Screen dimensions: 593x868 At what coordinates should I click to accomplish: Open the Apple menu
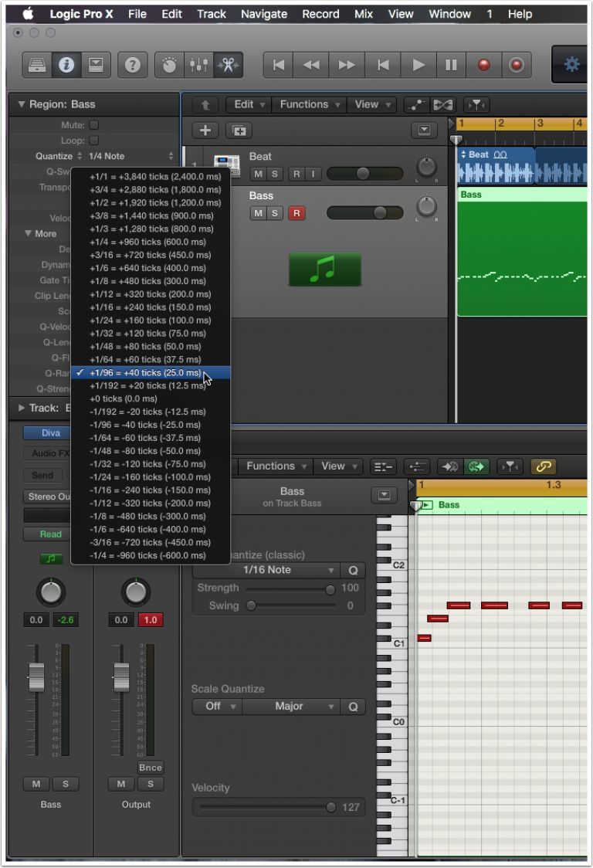28,15
